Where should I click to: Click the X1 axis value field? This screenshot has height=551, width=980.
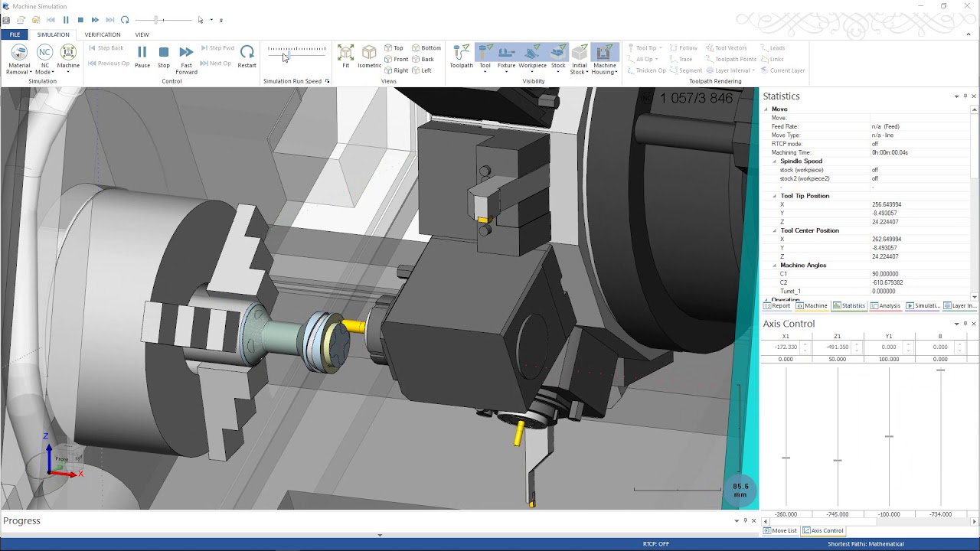(x=781, y=347)
